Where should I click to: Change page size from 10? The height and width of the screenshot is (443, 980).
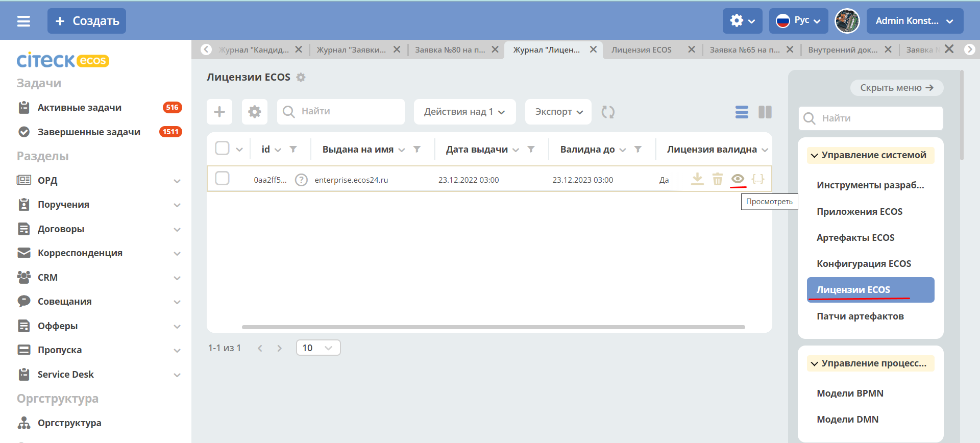coord(318,348)
